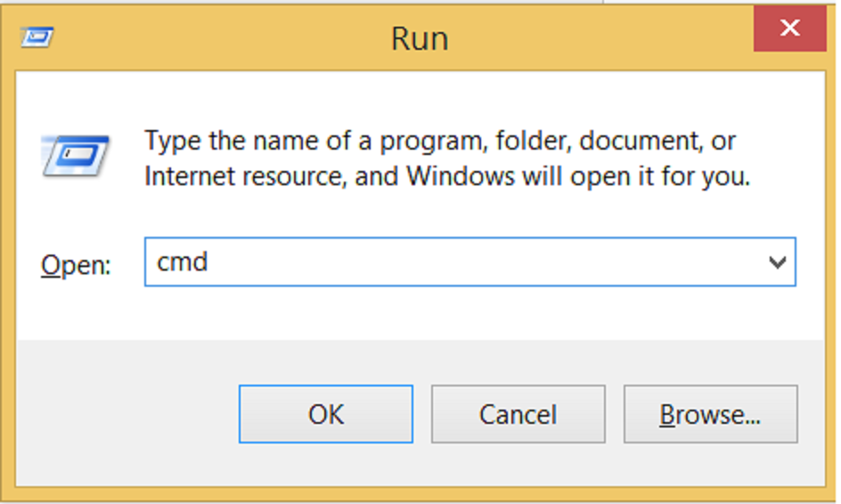The height and width of the screenshot is (504, 841).
Task: Open the file picker via Browse...
Action: [710, 414]
